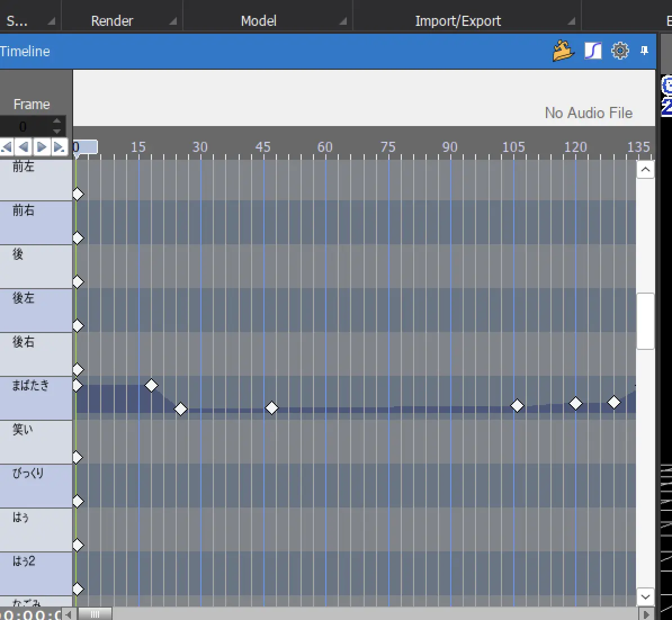Switch to the Model tab
Screen dimensions: 672x620
(258, 21)
